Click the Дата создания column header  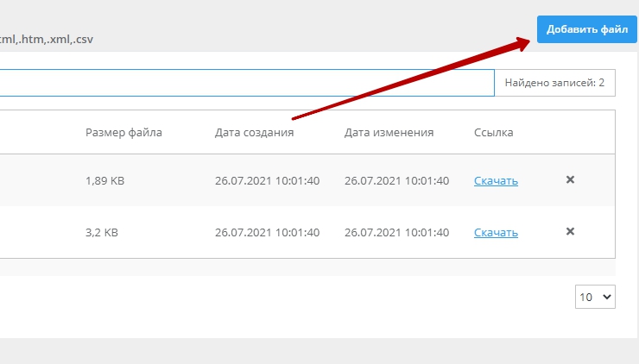(254, 133)
